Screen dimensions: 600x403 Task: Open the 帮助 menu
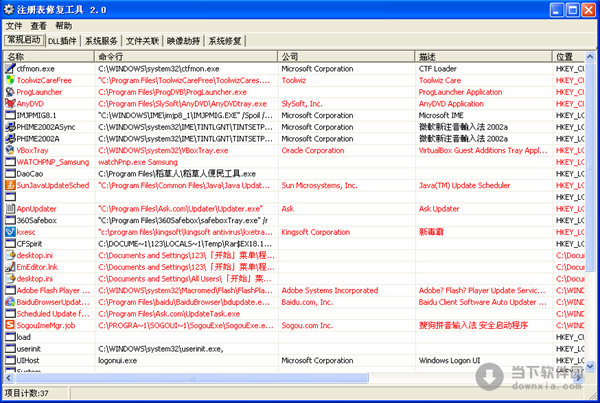63,25
